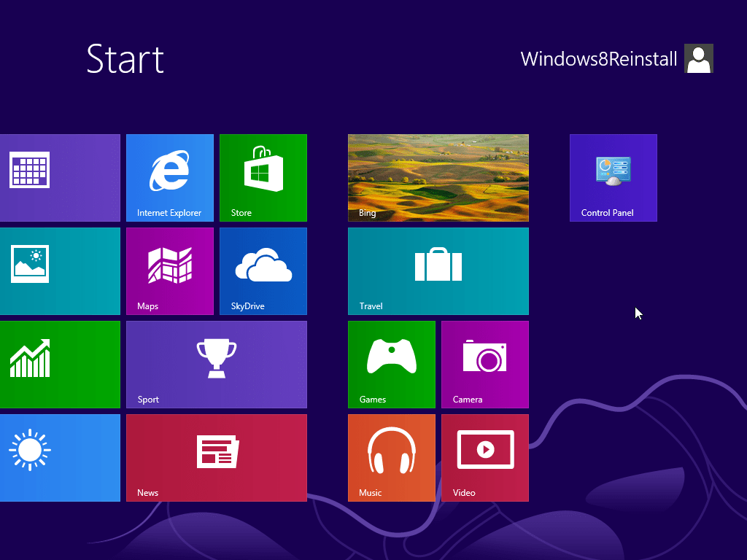Click the user avatar picture

(x=699, y=59)
